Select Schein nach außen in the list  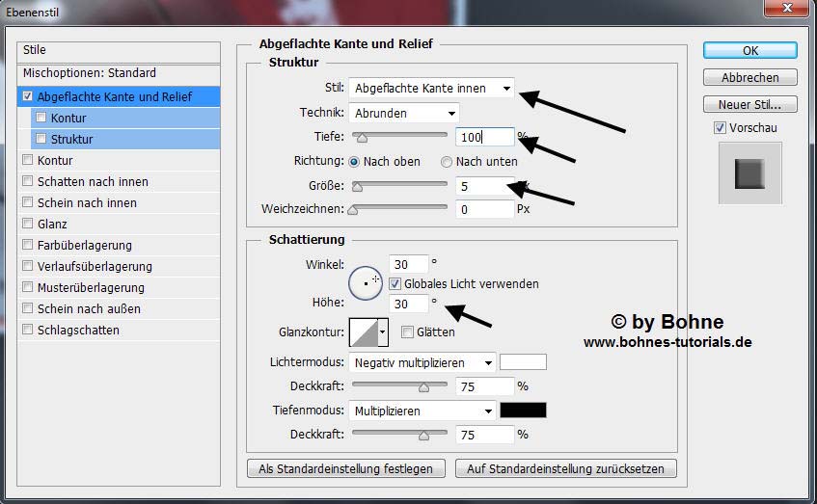(x=89, y=309)
